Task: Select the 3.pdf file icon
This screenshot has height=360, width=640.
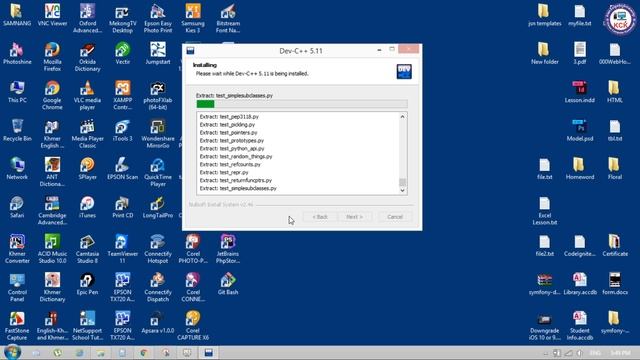Action: (580, 53)
